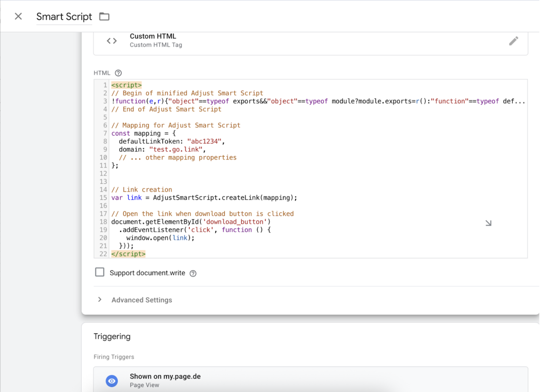Click line number 15 in the editor
The image size is (540, 392).
point(103,197)
